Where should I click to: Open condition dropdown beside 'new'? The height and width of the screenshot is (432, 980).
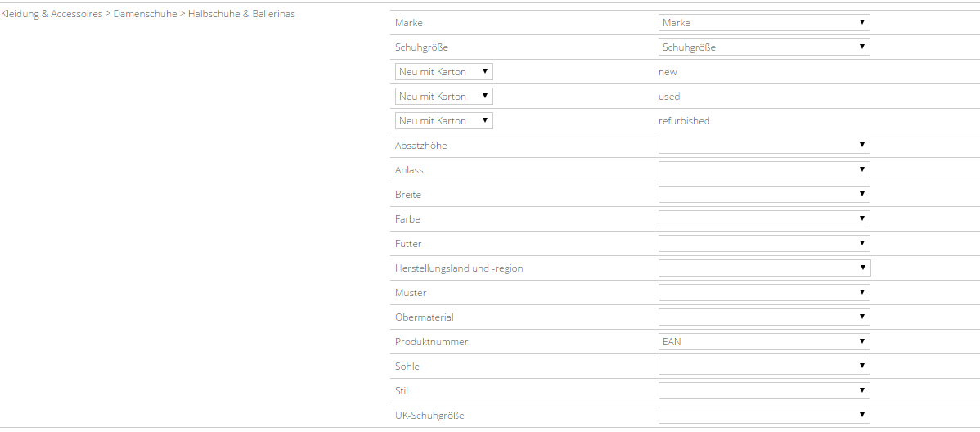tap(443, 72)
